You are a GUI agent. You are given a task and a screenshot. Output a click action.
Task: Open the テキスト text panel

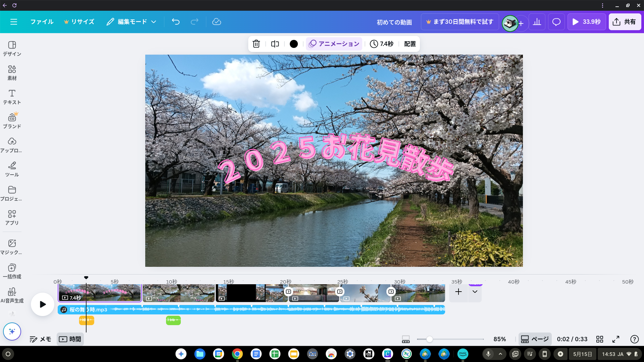(x=12, y=97)
